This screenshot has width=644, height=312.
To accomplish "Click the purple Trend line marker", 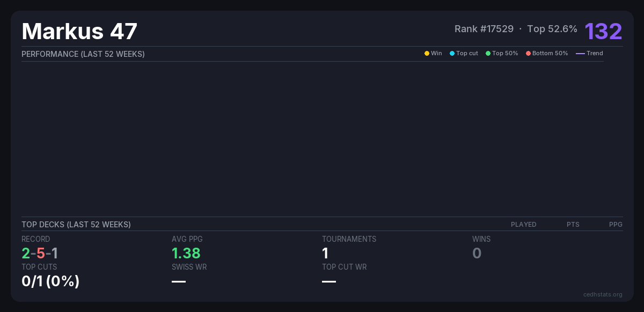I will tap(580, 54).
